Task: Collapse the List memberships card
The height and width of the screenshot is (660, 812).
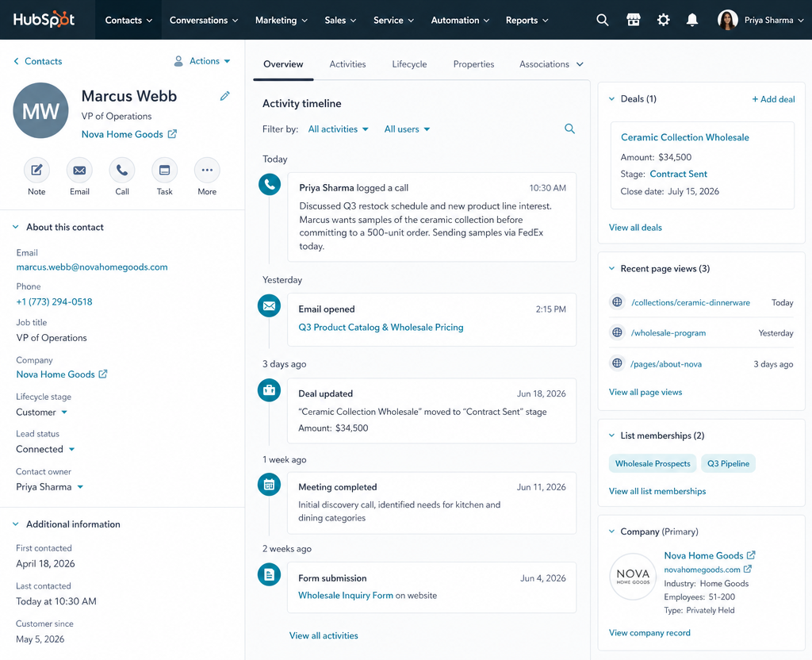Action: click(x=611, y=436)
